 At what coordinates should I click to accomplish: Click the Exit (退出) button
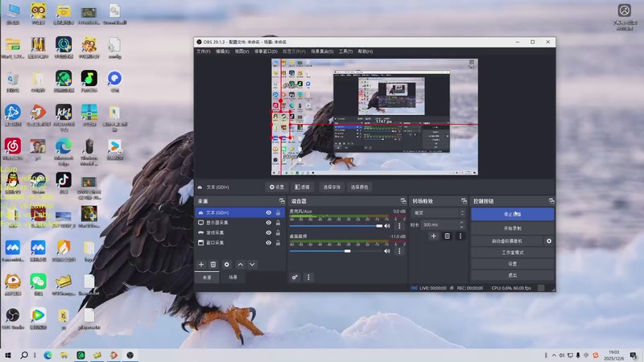(x=512, y=275)
